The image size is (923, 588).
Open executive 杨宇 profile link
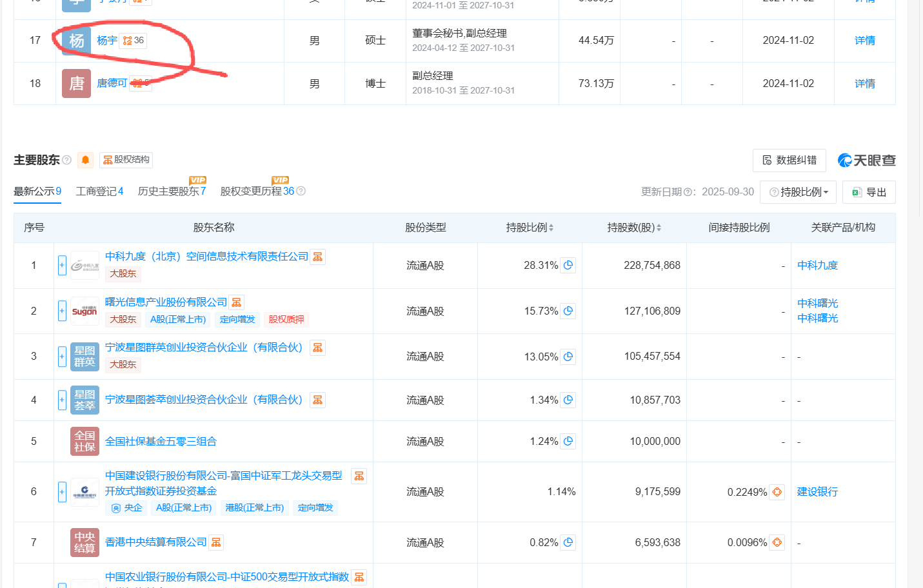[107, 41]
